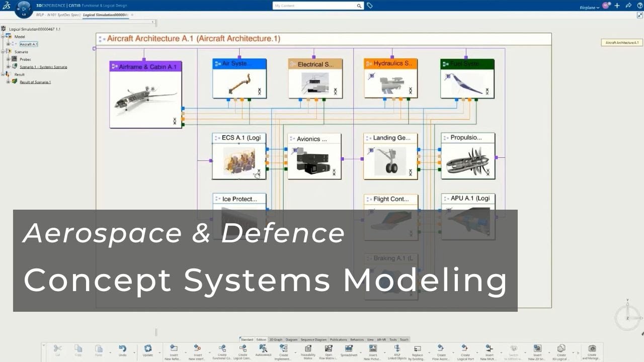Click the Landing Gear block title

click(391, 138)
